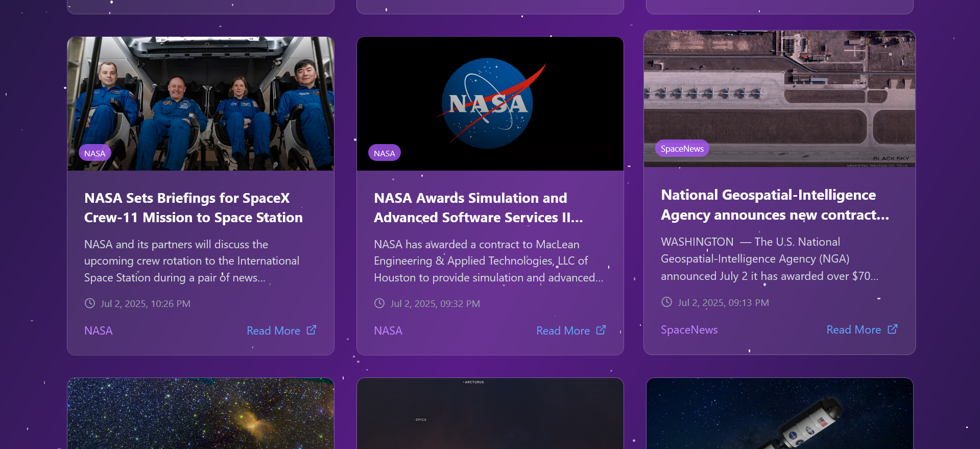The height and width of the screenshot is (449, 980).
Task: Click NASA badge on the astronauts crew photo
Action: pyautogui.click(x=95, y=153)
